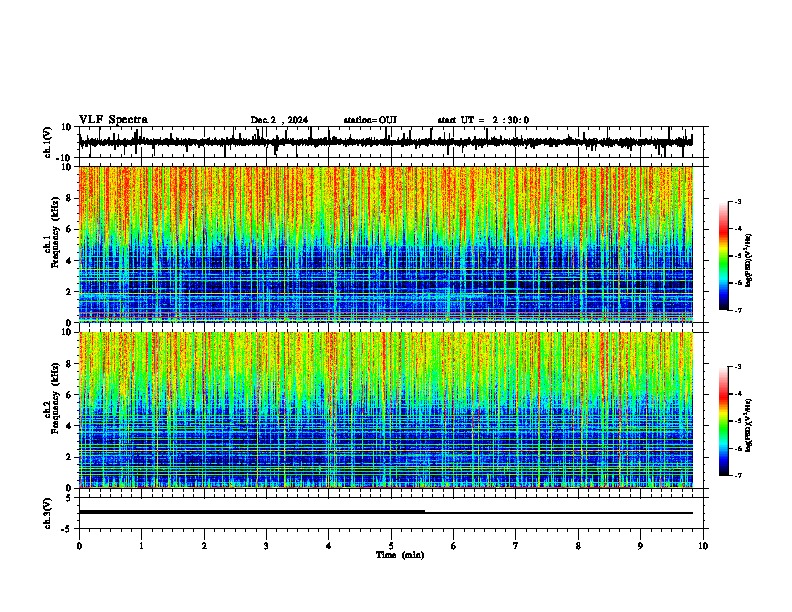Select the date text "Dec. 2 , 2024"
This screenshot has height=612, width=792.
pyautogui.click(x=279, y=120)
